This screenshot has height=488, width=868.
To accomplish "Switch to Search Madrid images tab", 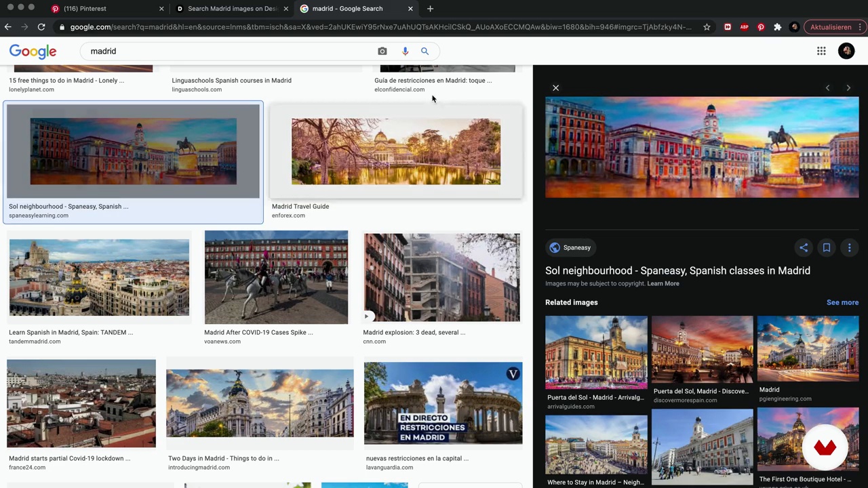I will pos(232,9).
